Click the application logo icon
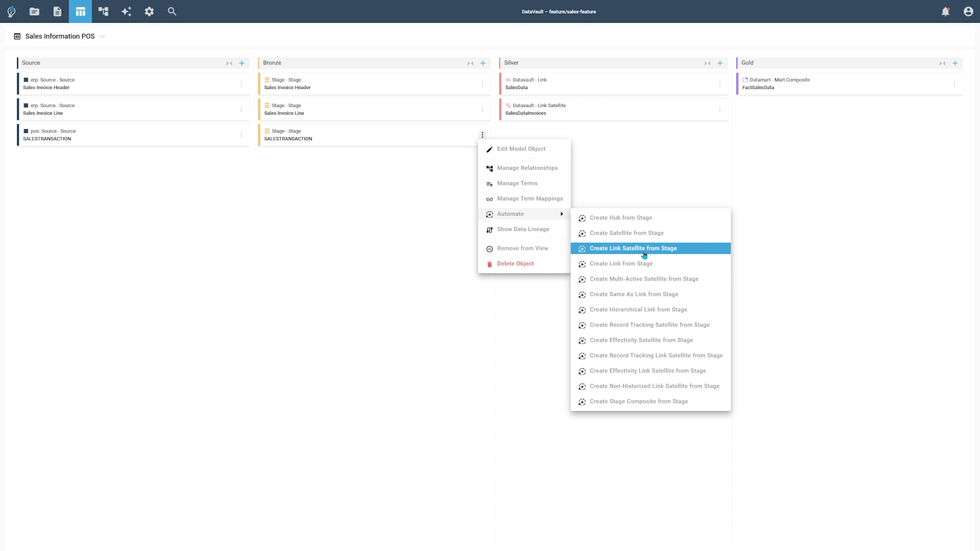 click(x=11, y=11)
